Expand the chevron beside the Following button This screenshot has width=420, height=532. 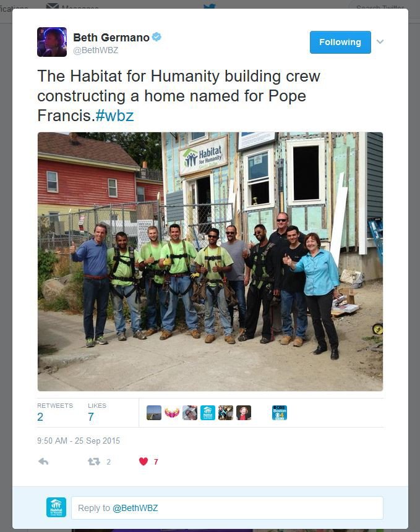click(380, 42)
